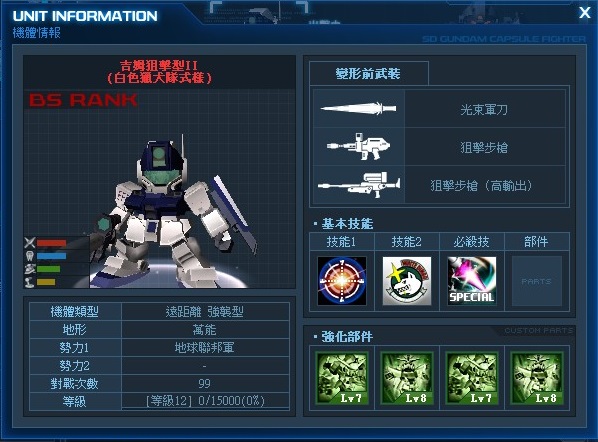The width and height of the screenshot is (598, 442).
Task: Click the level experience 0/15000 field
Action: (205, 401)
